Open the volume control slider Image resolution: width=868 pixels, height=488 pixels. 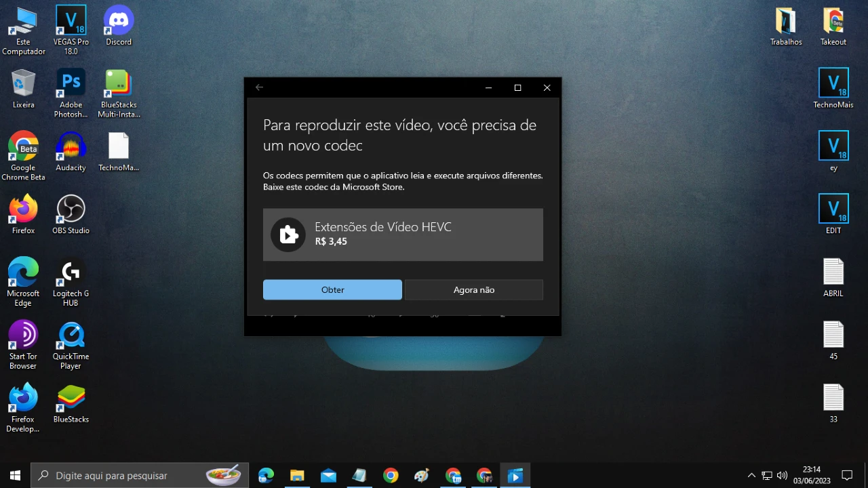click(782, 475)
